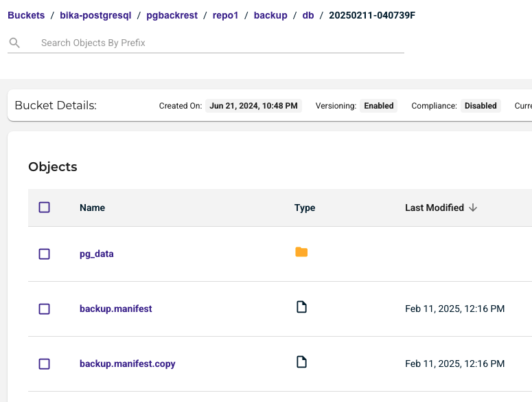This screenshot has width=532, height=402.
Task: Click the Last Modified sort arrow
Action: (473, 208)
